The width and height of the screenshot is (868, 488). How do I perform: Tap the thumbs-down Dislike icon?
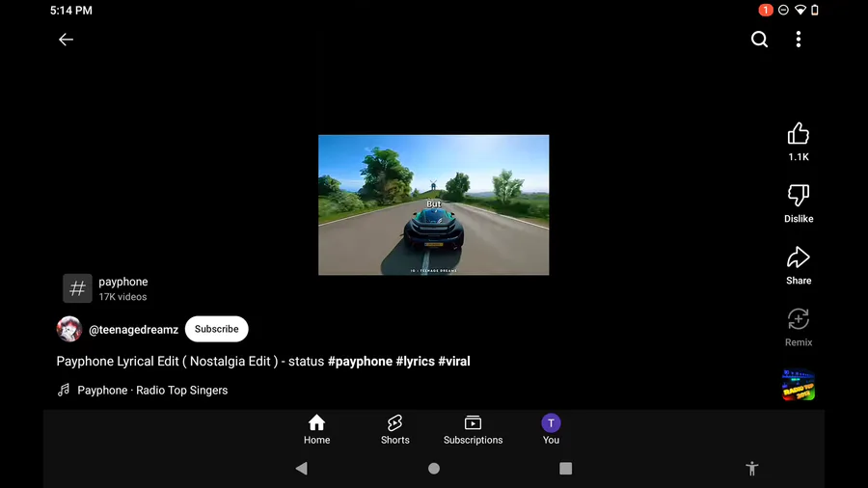(799, 196)
